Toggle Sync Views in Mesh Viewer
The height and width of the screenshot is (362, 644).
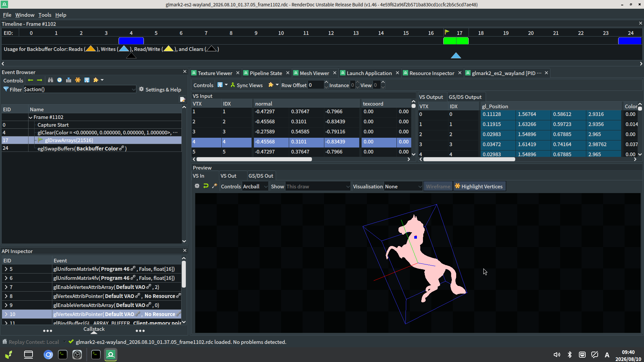tap(247, 85)
